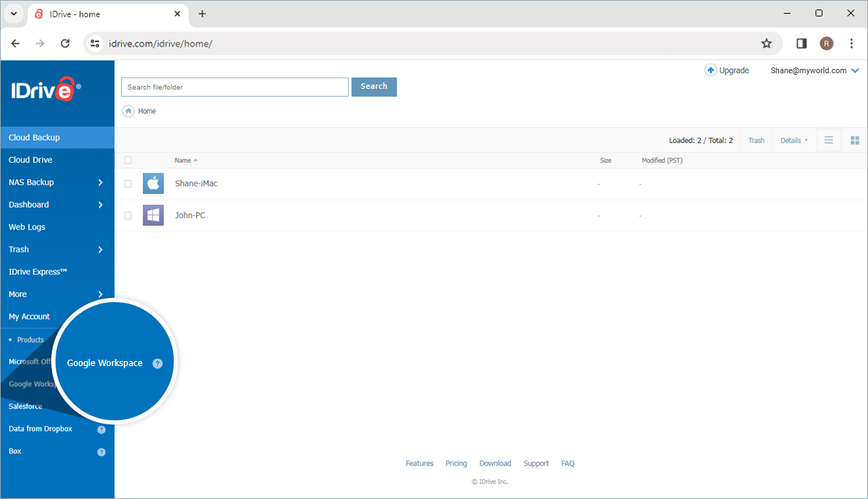This screenshot has height=499, width=868.
Task: Click the Upgrade link
Action: pyautogui.click(x=734, y=70)
